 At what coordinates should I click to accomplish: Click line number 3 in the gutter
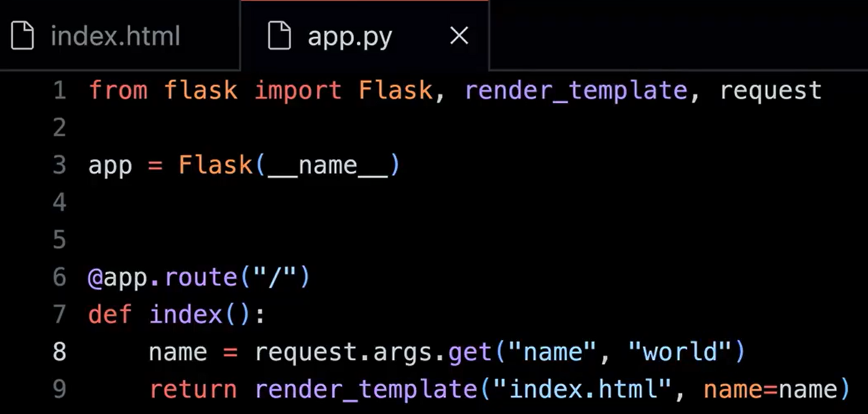tap(59, 165)
